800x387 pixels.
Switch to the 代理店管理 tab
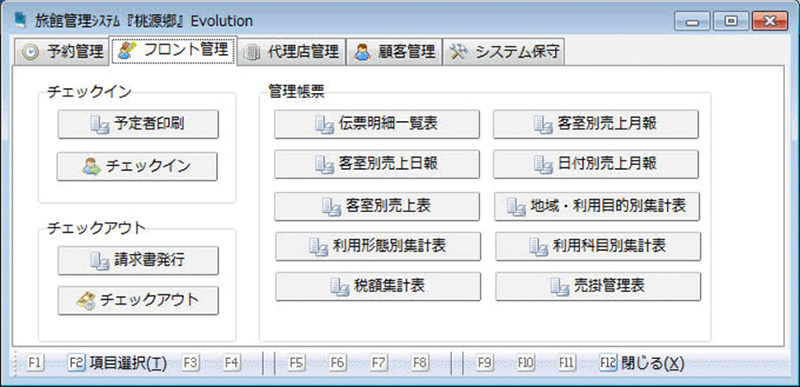pos(291,51)
